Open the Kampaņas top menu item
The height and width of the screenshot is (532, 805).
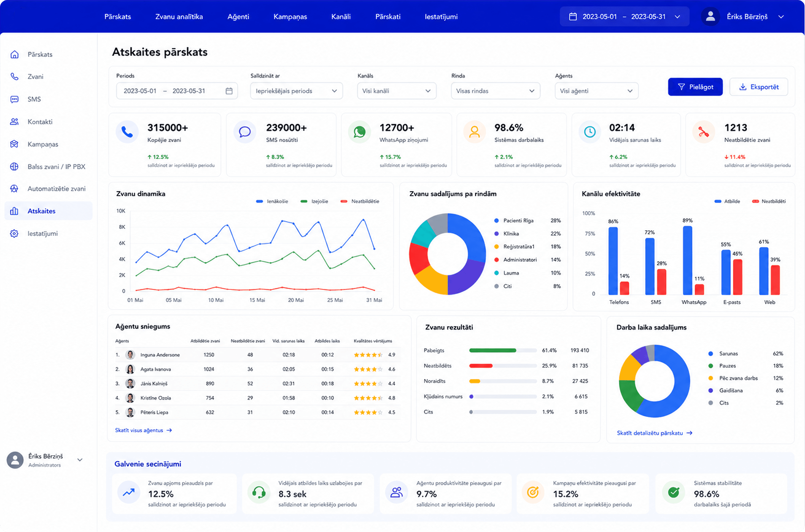[x=290, y=17]
